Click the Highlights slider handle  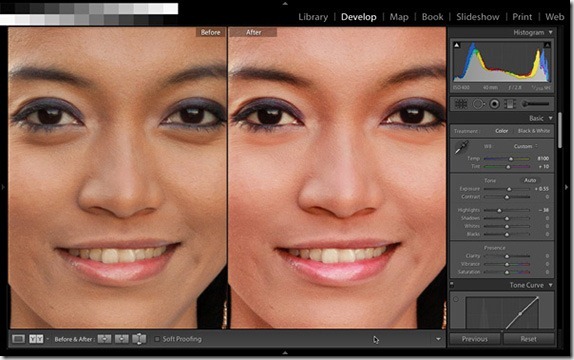(499, 211)
